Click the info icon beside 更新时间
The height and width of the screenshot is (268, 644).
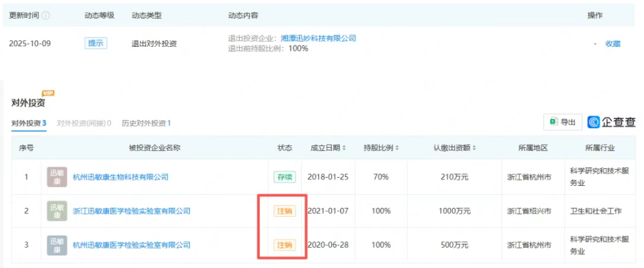pyautogui.click(x=46, y=15)
